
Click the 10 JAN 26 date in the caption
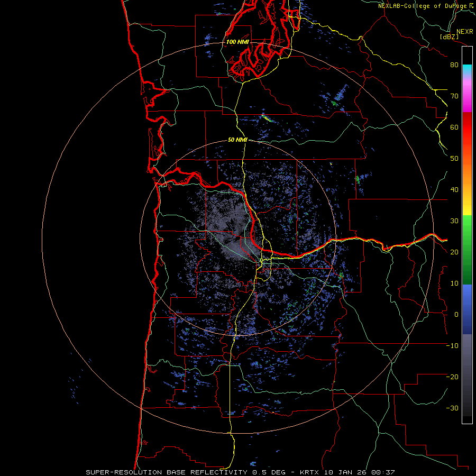point(345,472)
